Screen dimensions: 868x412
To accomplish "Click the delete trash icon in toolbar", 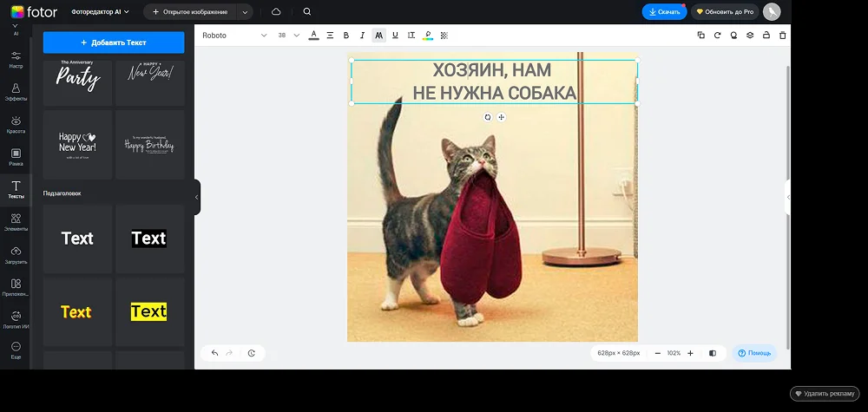I will (x=782, y=36).
